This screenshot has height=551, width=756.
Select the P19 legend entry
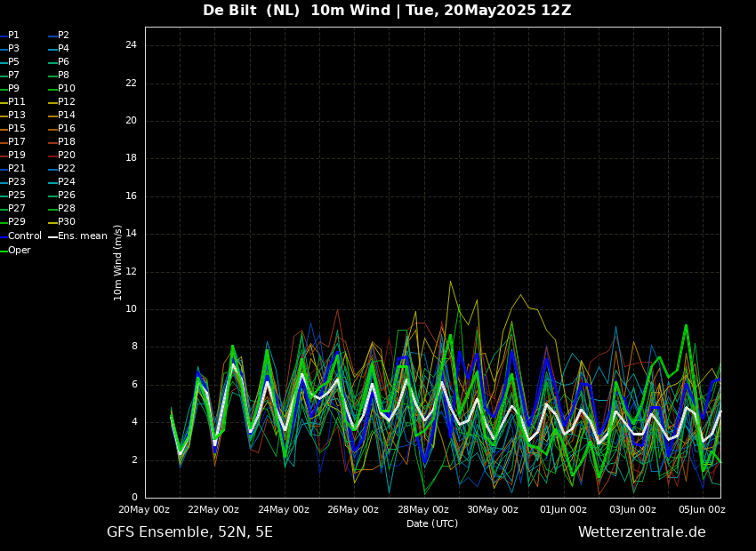click(x=17, y=156)
